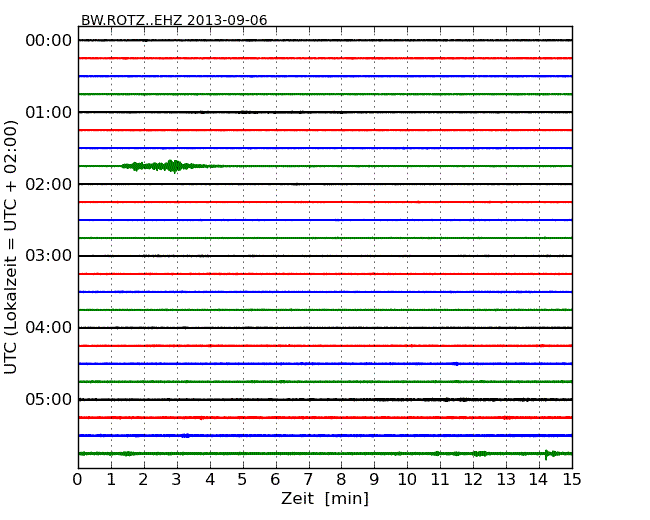The image size is (650, 520).
Task: Click x-axis tick label 15
Action: (572, 480)
